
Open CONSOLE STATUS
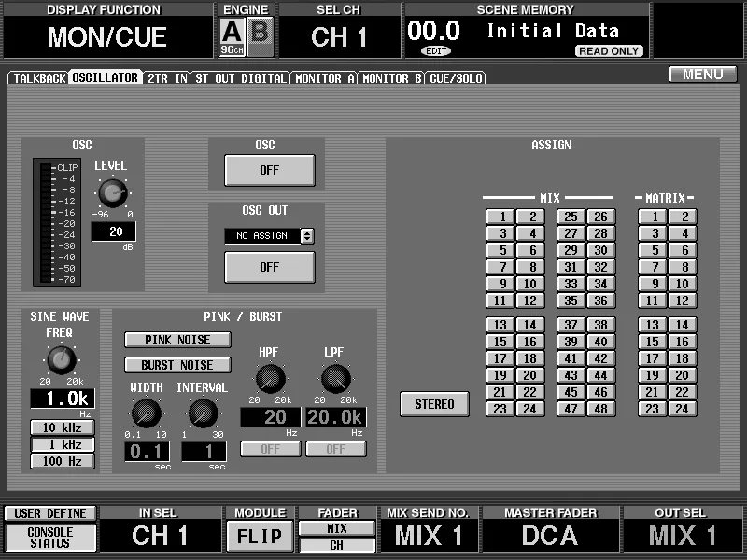coord(50,538)
